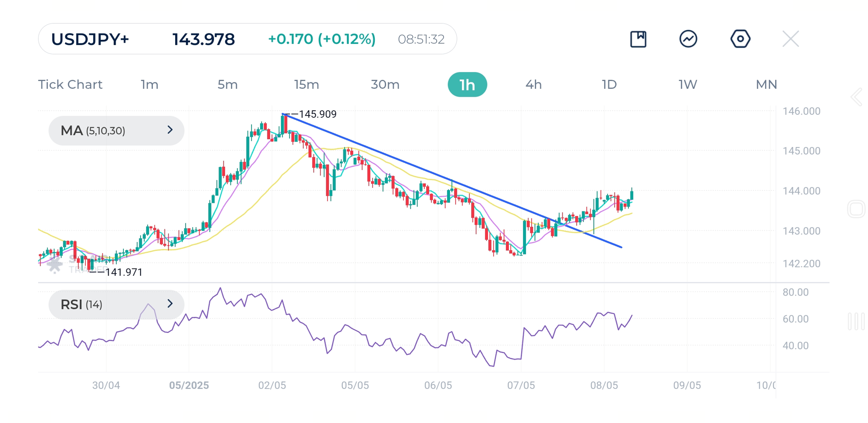Open the bookmark watchlist icon
868x423 pixels.
coord(639,39)
